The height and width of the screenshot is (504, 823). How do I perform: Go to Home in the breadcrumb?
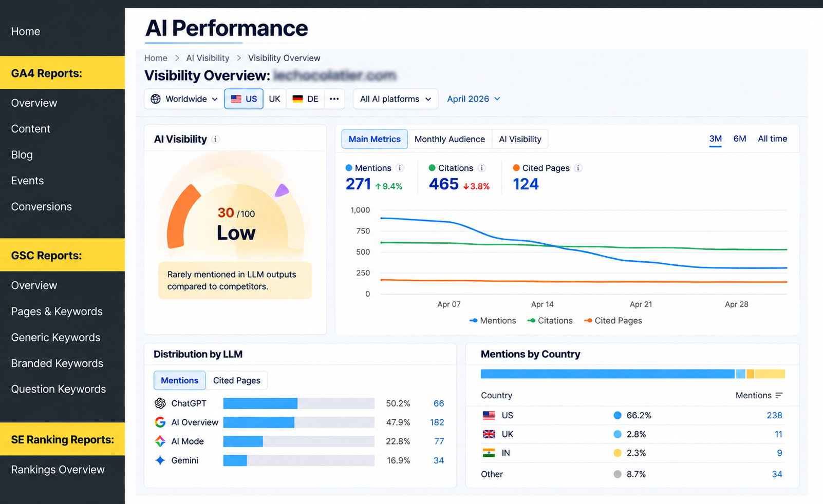[x=156, y=58]
